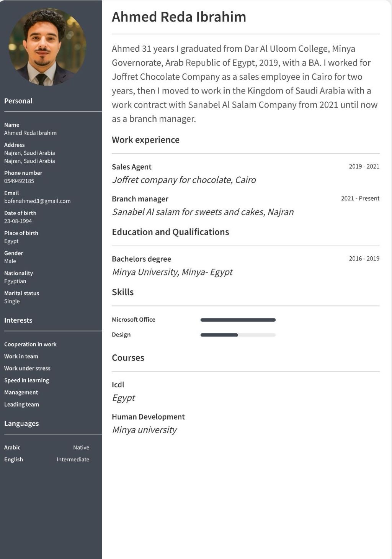Screen dimensions: 392x559
Task: Click the Courses section heading
Action: [x=128, y=358]
